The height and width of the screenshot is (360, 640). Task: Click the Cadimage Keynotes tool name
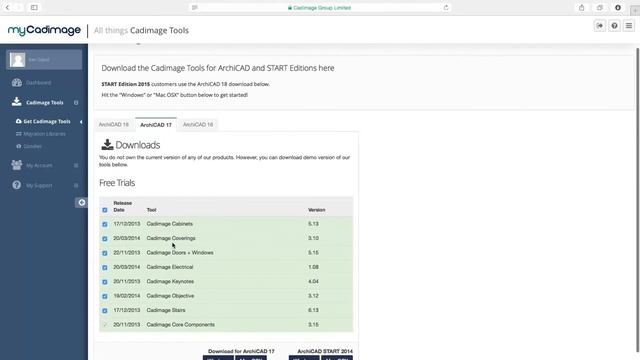[x=170, y=281]
